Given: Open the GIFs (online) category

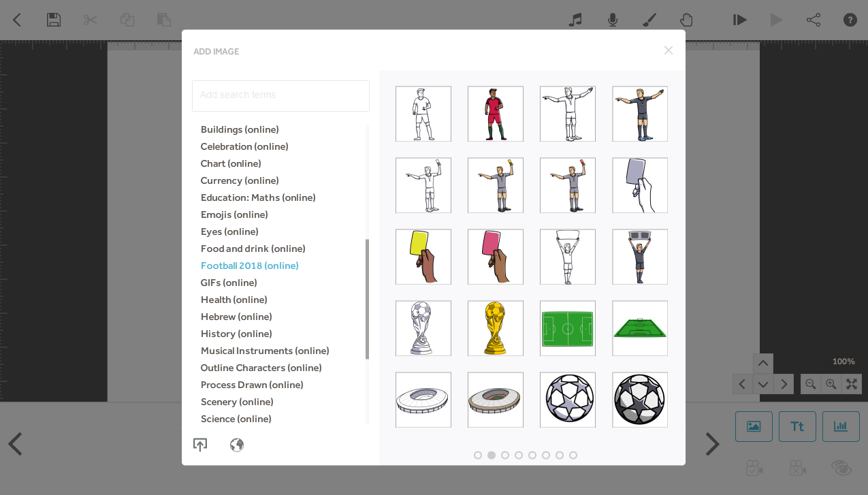Looking at the screenshot, I should coord(229,283).
